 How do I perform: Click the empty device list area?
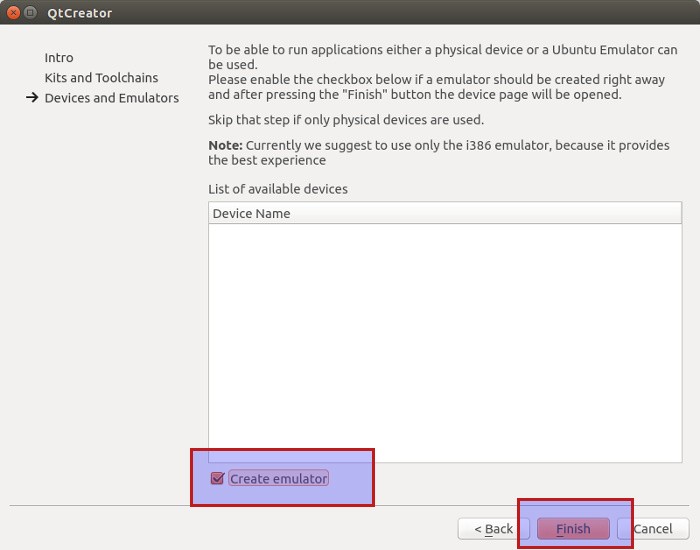coord(445,343)
